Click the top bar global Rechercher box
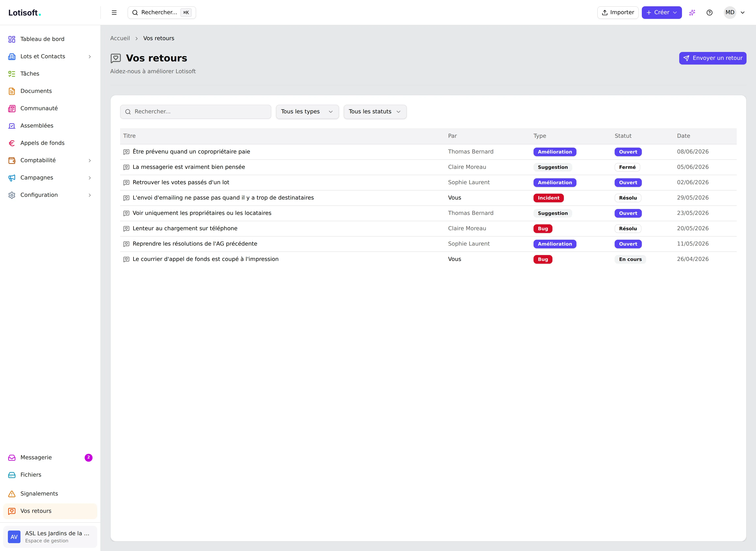 [162, 13]
